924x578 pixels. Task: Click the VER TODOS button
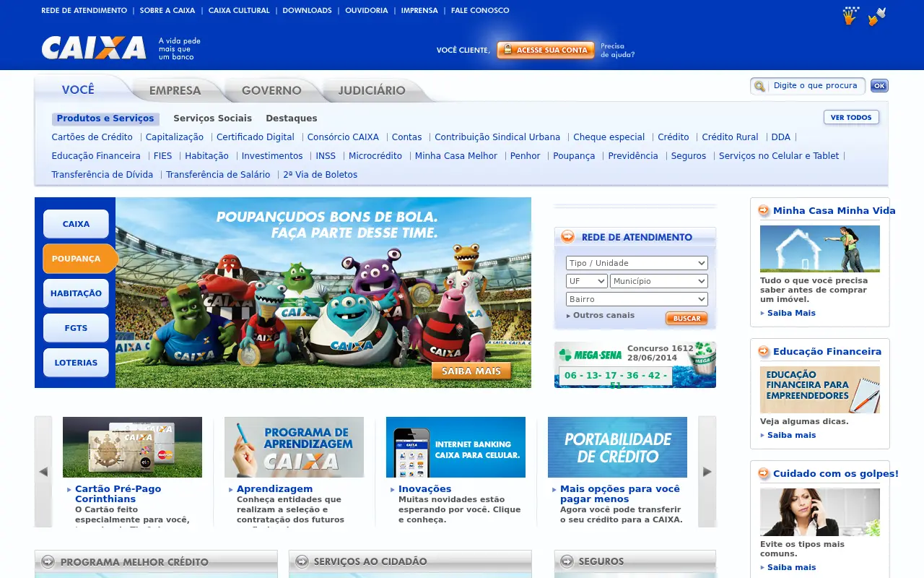[851, 117]
